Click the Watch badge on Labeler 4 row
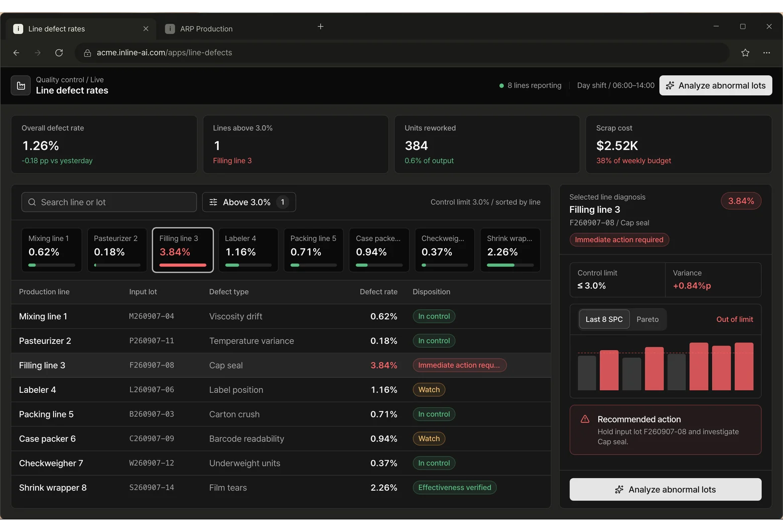The width and height of the screenshot is (783, 532). 429,390
